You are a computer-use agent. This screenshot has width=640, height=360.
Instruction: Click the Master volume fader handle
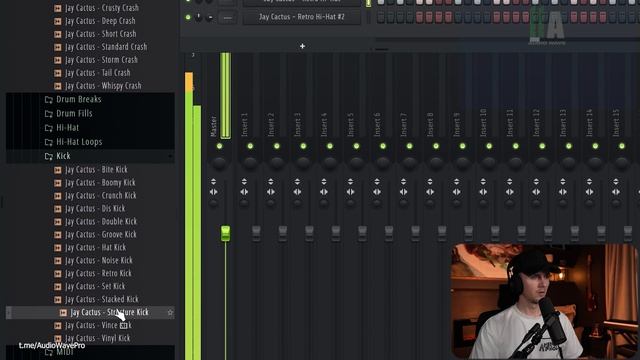coord(225,233)
